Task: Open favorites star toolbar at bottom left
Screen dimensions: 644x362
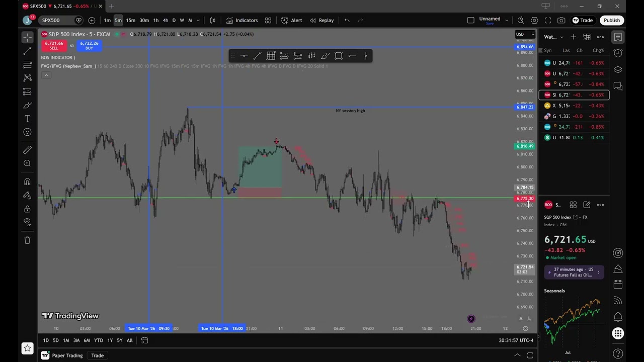Action: (27, 348)
